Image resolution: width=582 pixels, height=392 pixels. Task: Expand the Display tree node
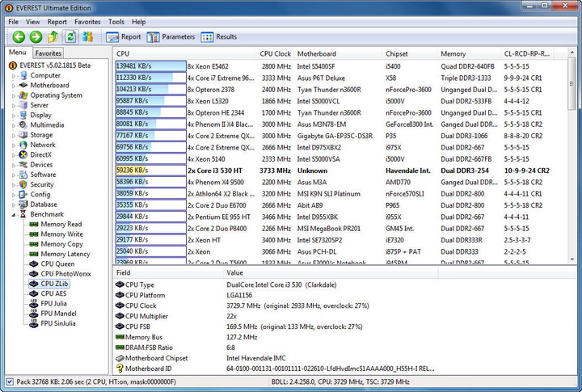click(14, 116)
